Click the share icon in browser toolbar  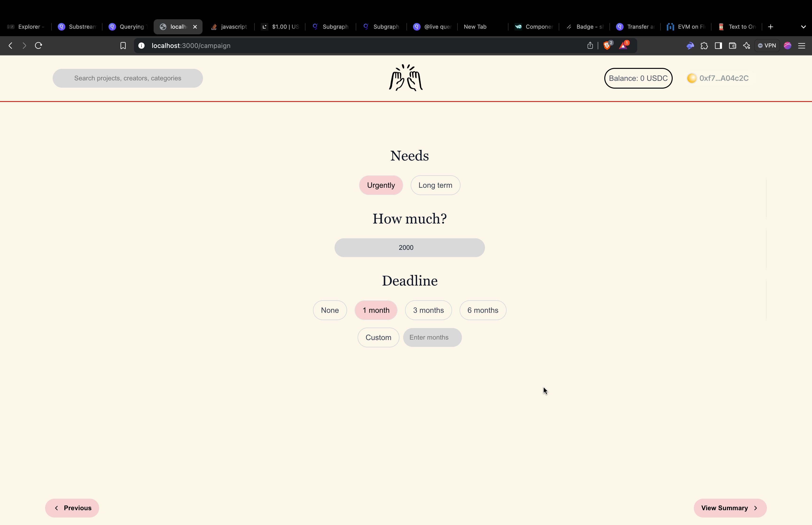[591, 46]
